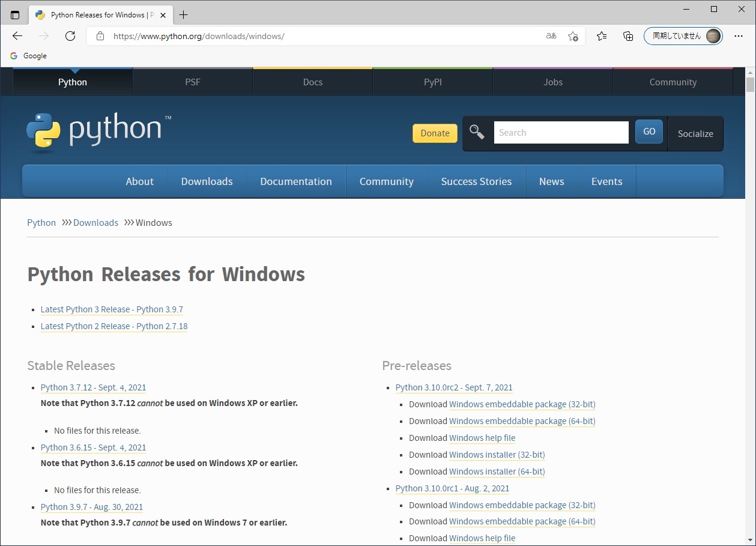Add this page to favorites star icon
The image size is (756, 546).
[x=573, y=36]
